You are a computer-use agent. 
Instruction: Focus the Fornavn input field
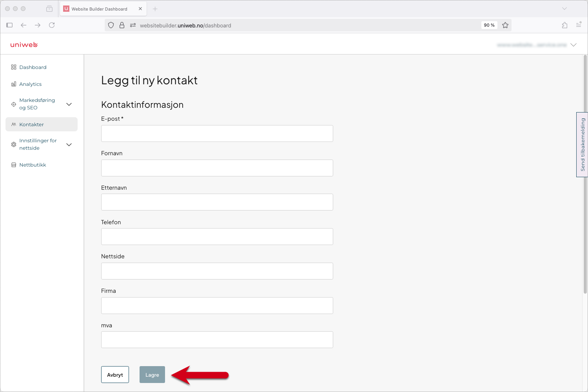217,168
